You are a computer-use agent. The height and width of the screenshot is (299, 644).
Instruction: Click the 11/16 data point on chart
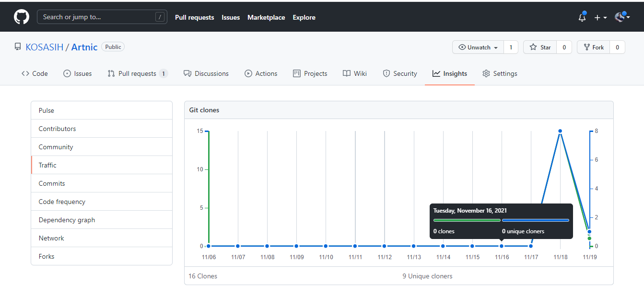click(x=502, y=246)
